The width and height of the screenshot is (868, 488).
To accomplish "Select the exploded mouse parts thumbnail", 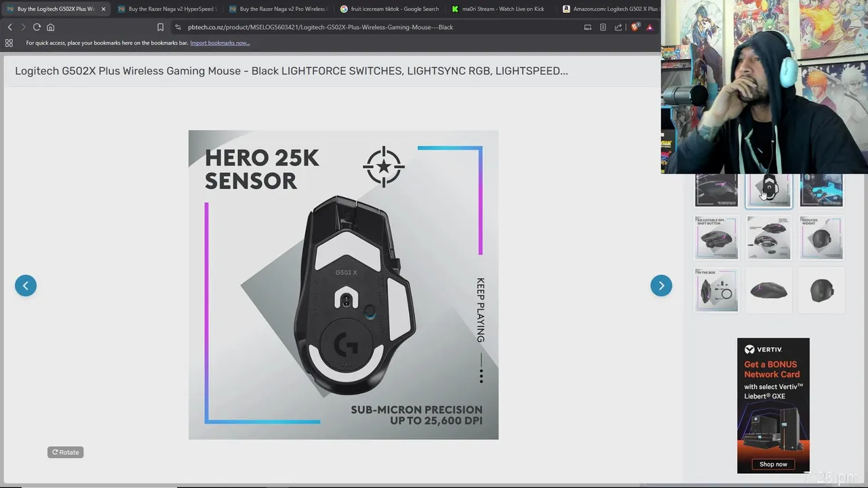I will coord(769,238).
